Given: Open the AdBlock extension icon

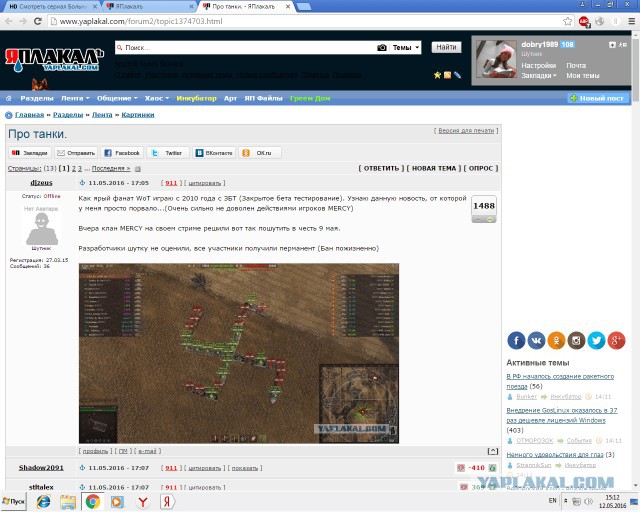Looking at the screenshot, I should coord(584,22).
